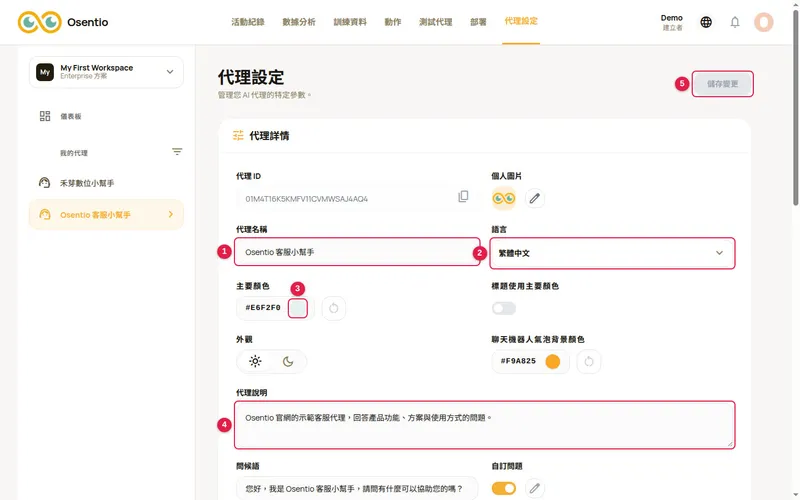Expand the My First Workspace selector
Screen dimensions: 800x500
click(x=106, y=72)
